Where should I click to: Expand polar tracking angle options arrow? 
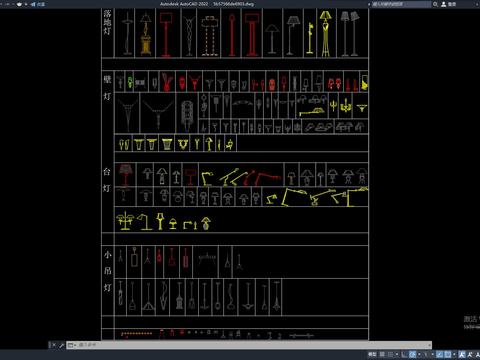tap(419, 354)
